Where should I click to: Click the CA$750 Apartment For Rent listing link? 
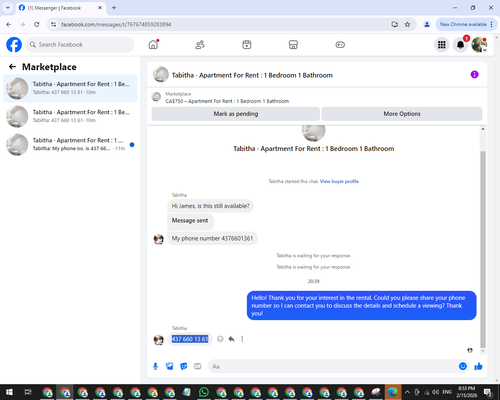coord(227,101)
